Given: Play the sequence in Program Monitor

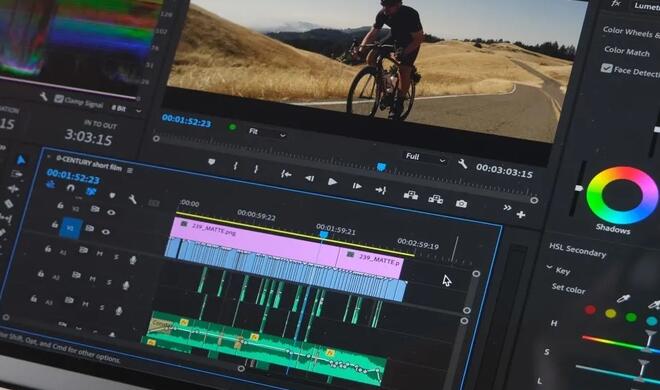Looking at the screenshot, I should [x=333, y=182].
